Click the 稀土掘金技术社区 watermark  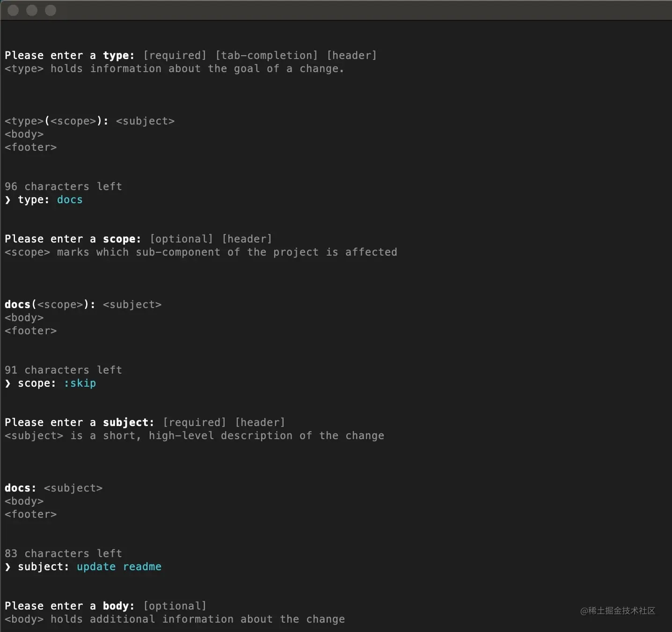[x=618, y=611]
